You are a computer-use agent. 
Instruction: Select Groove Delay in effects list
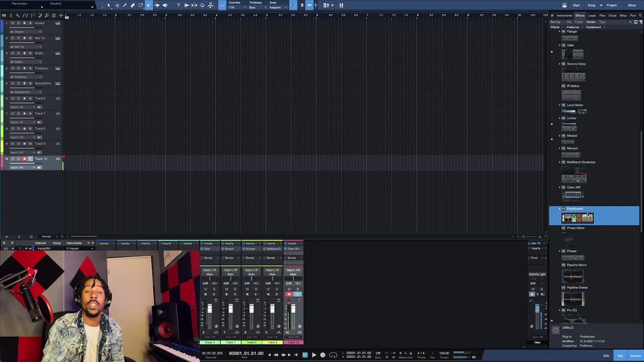576,64
